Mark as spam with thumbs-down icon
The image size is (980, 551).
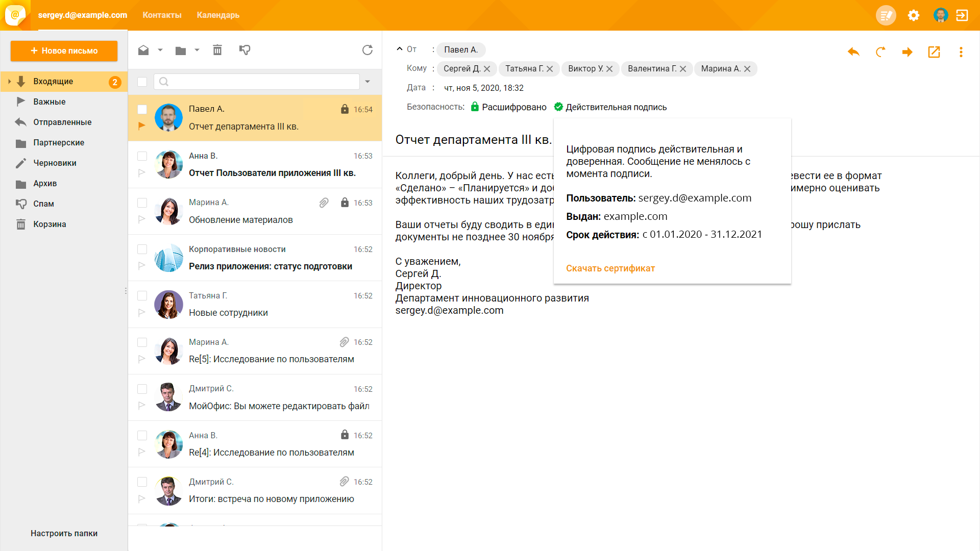click(244, 50)
